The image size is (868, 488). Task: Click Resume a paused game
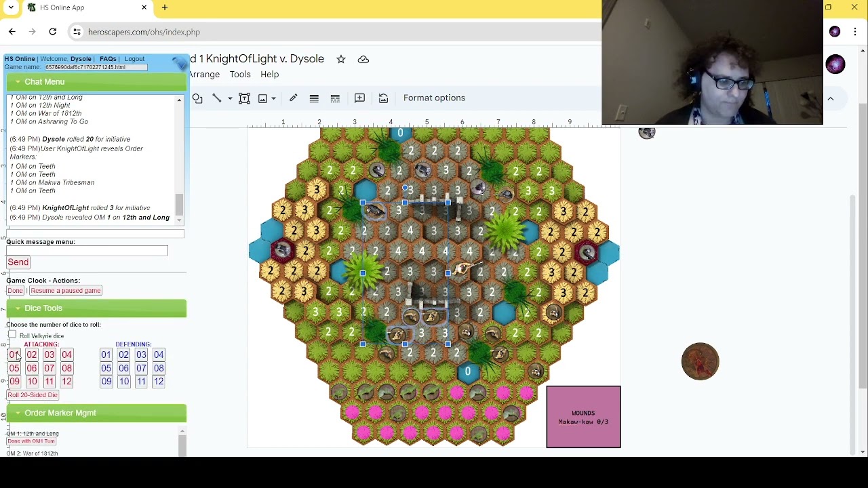pos(65,291)
